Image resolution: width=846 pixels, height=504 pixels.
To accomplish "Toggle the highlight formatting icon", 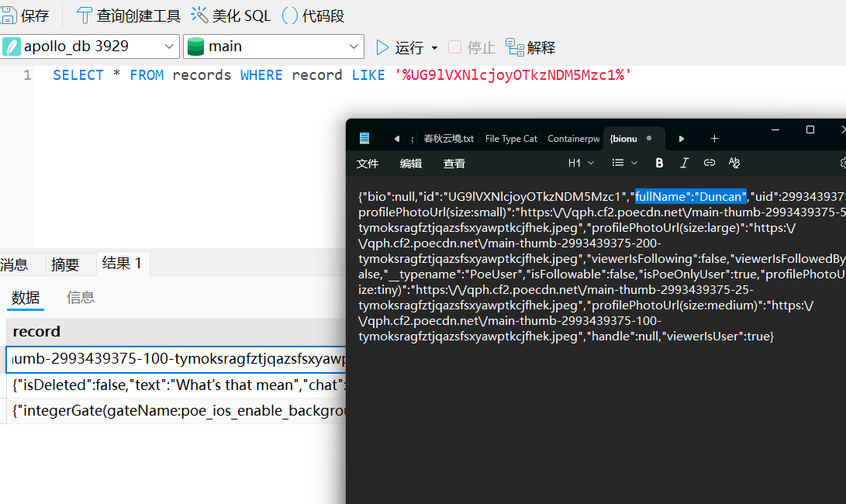I will pos(734,163).
